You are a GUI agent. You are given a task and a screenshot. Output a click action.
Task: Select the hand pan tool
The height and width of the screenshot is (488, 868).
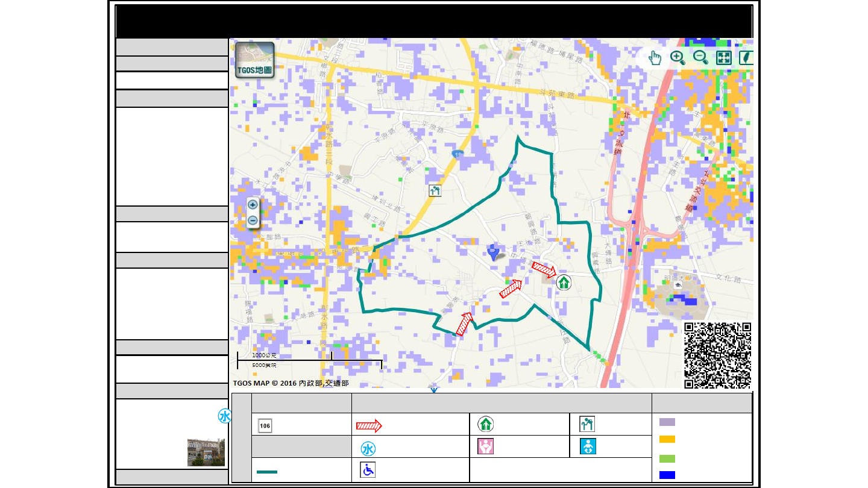[x=655, y=58]
